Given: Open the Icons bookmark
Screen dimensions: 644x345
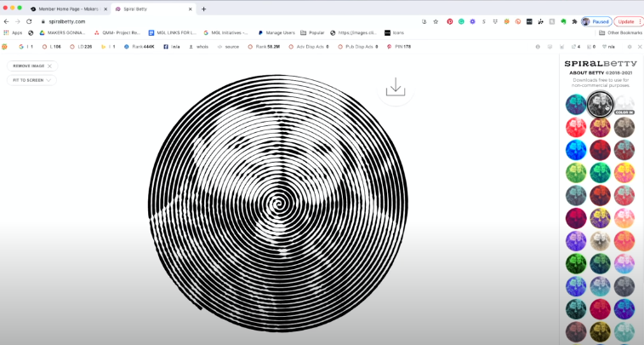Looking at the screenshot, I should tap(394, 32).
